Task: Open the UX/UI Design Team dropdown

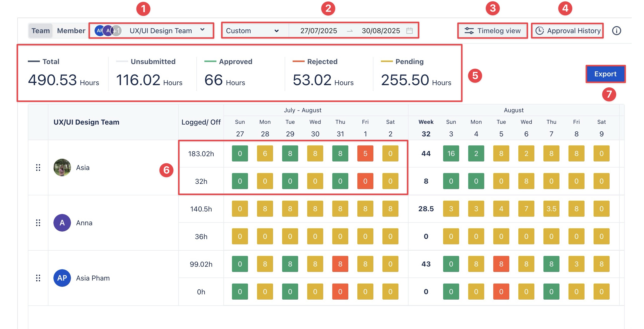Action: point(160,31)
